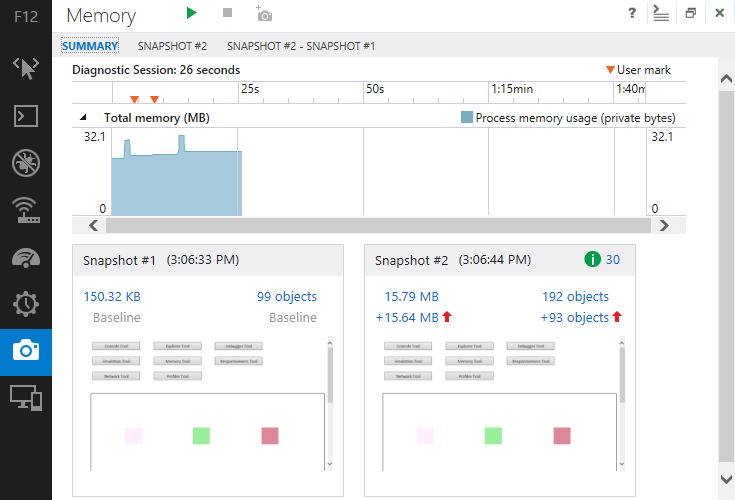Open the Snapshot #2 - Snapshot #1 tab
The height and width of the screenshot is (500, 735).
click(301, 46)
